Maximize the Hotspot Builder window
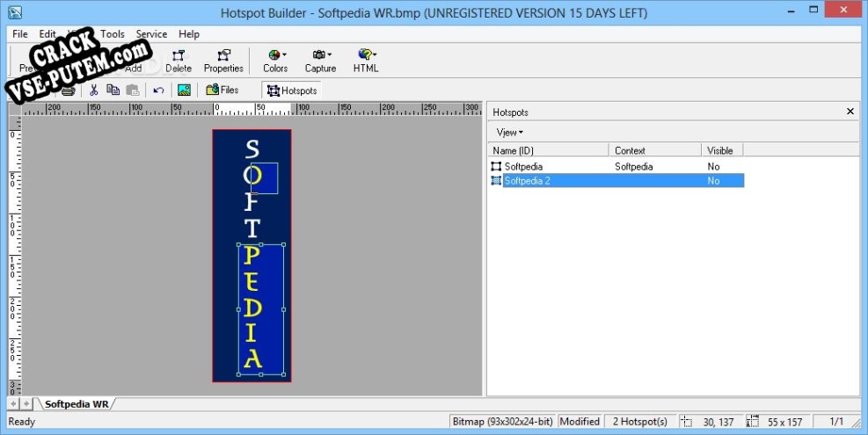Image resolution: width=868 pixels, height=435 pixels. [x=813, y=10]
